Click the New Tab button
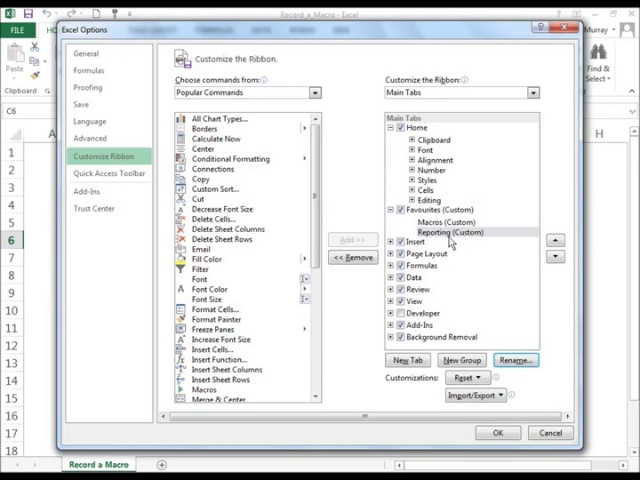 point(408,360)
